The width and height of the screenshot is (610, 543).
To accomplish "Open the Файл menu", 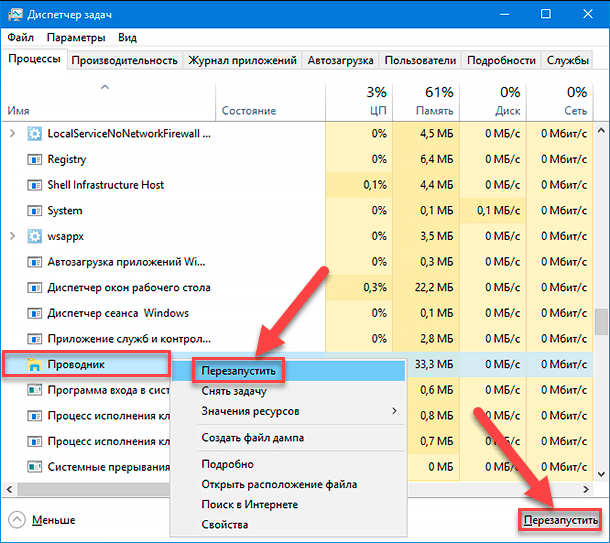I will pyautogui.click(x=21, y=37).
